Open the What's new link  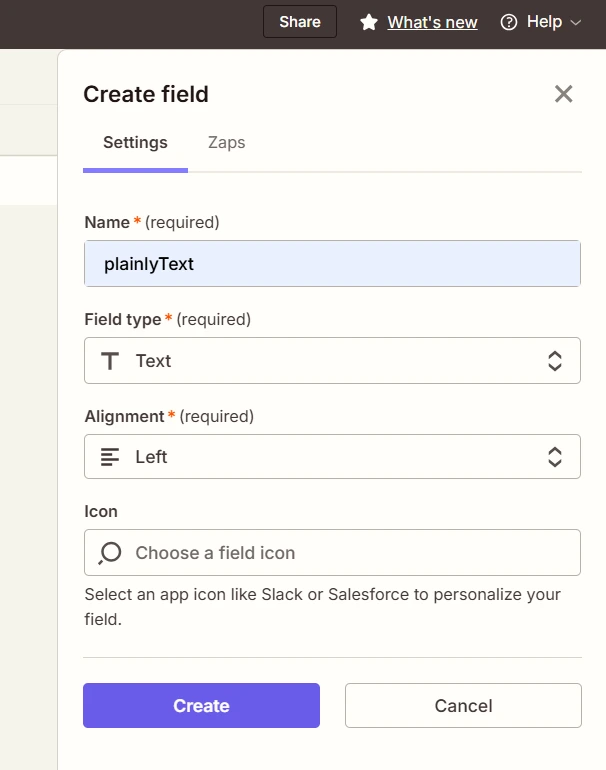432,22
